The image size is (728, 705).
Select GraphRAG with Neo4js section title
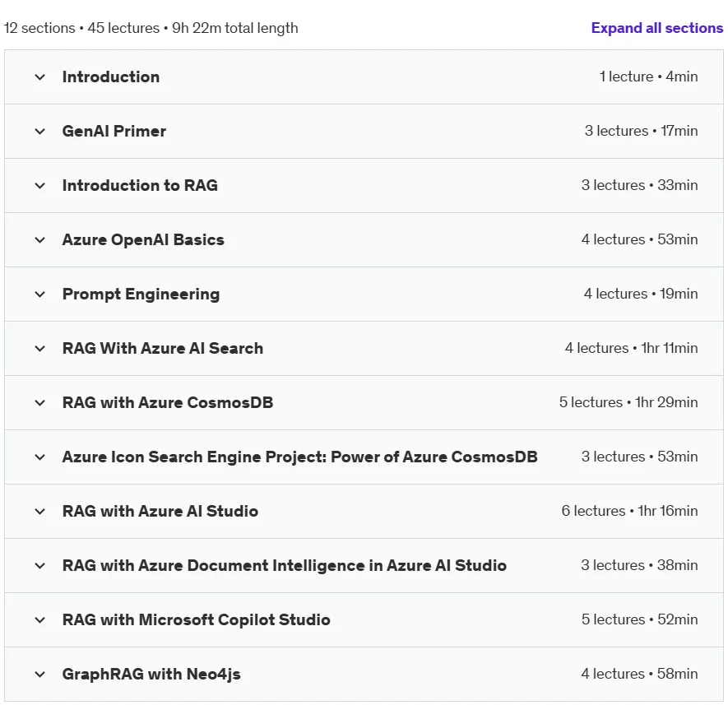coord(151,675)
